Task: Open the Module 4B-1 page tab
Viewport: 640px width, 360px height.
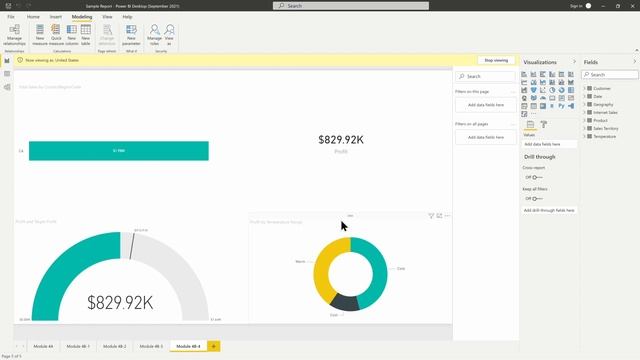Action: tap(78, 346)
